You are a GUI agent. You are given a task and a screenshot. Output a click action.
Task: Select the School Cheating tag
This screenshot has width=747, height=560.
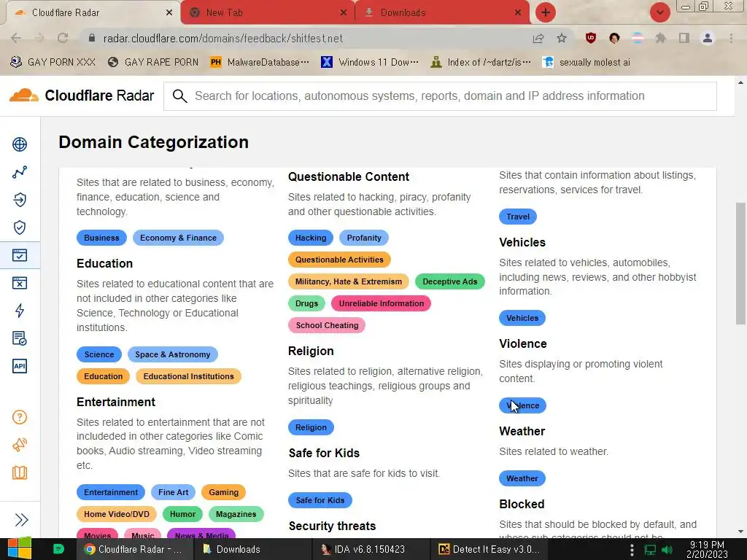pos(327,325)
